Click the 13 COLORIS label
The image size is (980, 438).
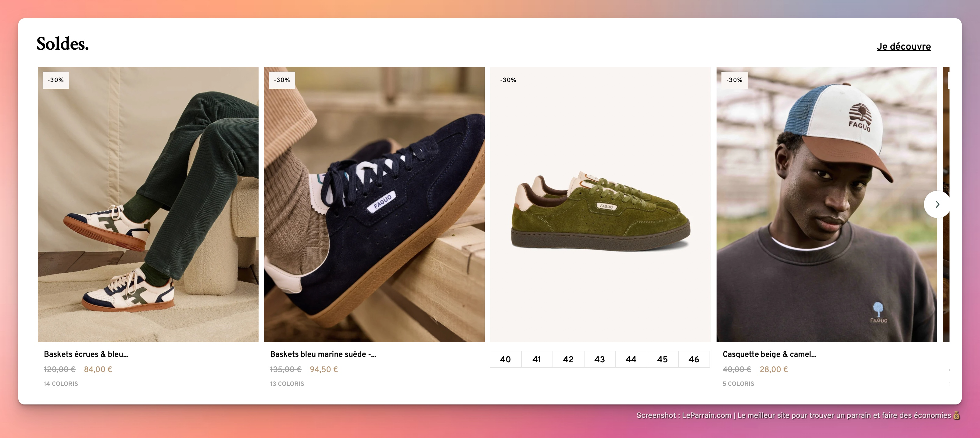tap(287, 384)
